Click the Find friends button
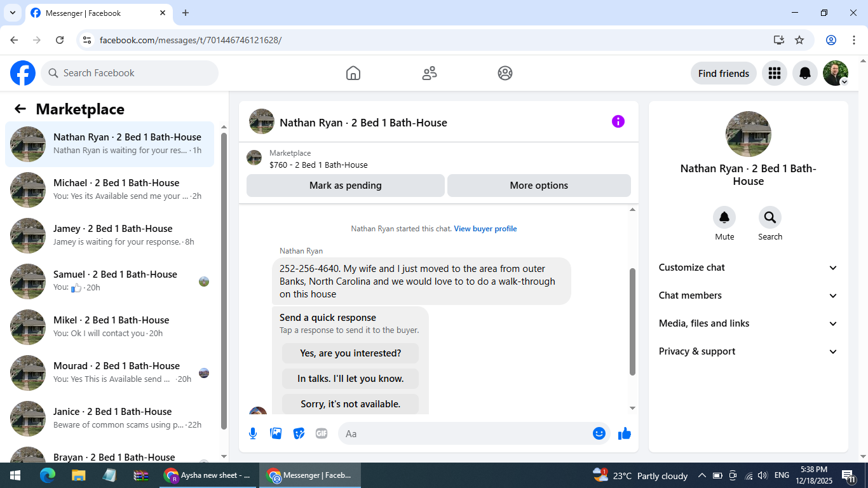868x488 pixels. click(x=724, y=73)
